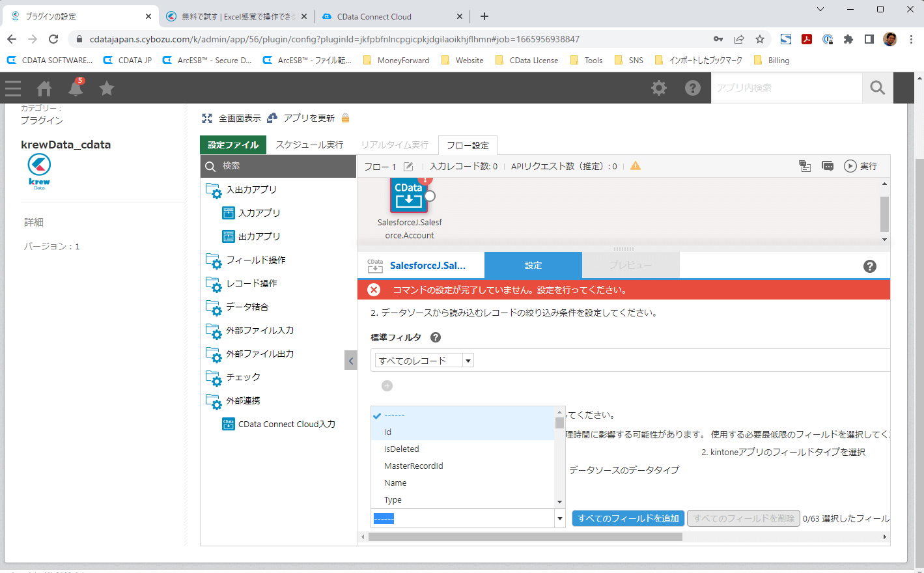Switch to the 設定ファイル tab
The height and width of the screenshot is (573, 924).
(233, 145)
